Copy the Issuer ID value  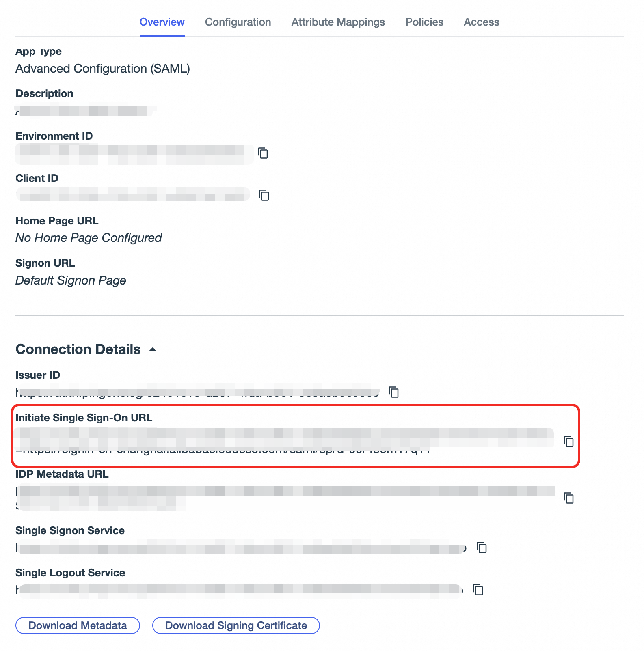[394, 392]
